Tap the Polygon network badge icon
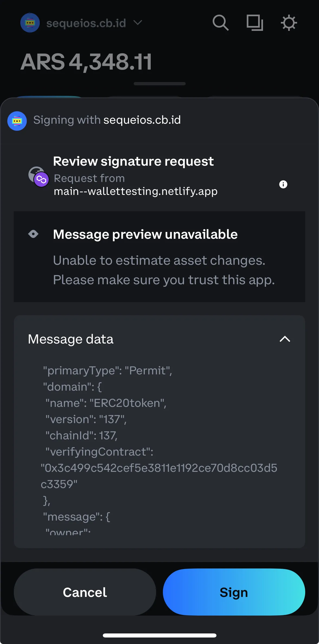The image size is (319, 644). [x=41, y=179]
